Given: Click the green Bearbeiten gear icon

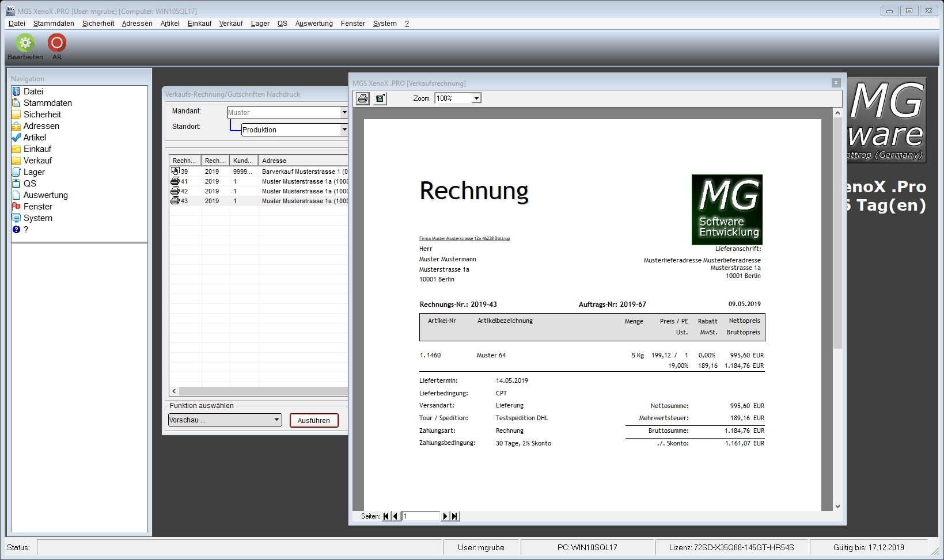Looking at the screenshot, I should tap(25, 43).
